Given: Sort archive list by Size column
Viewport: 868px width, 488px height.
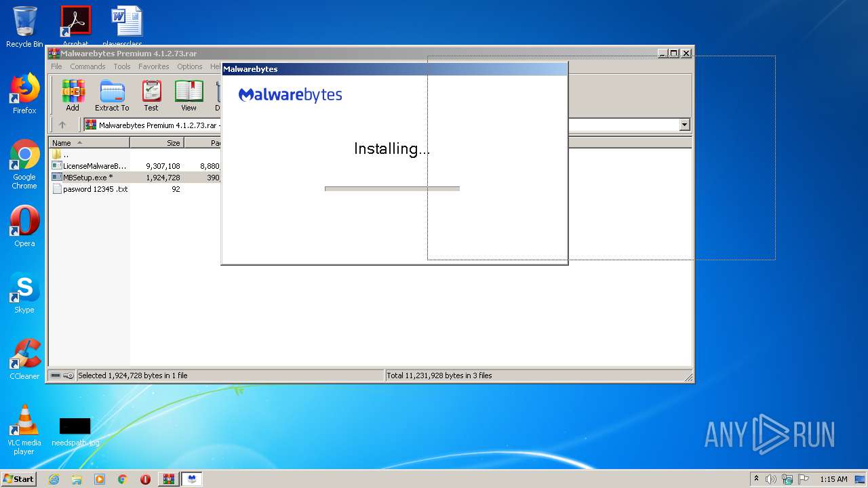Looking at the screenshot, I should click(157, 143).
